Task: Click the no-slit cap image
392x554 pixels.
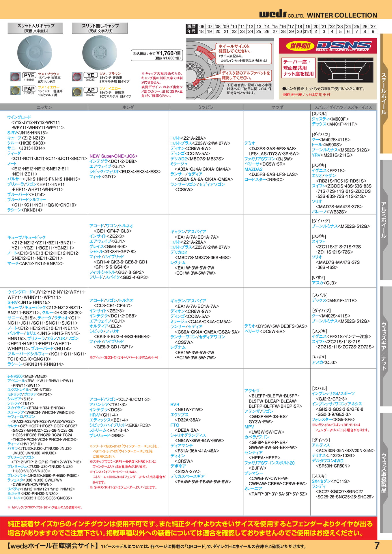Action: coord(100,53)
